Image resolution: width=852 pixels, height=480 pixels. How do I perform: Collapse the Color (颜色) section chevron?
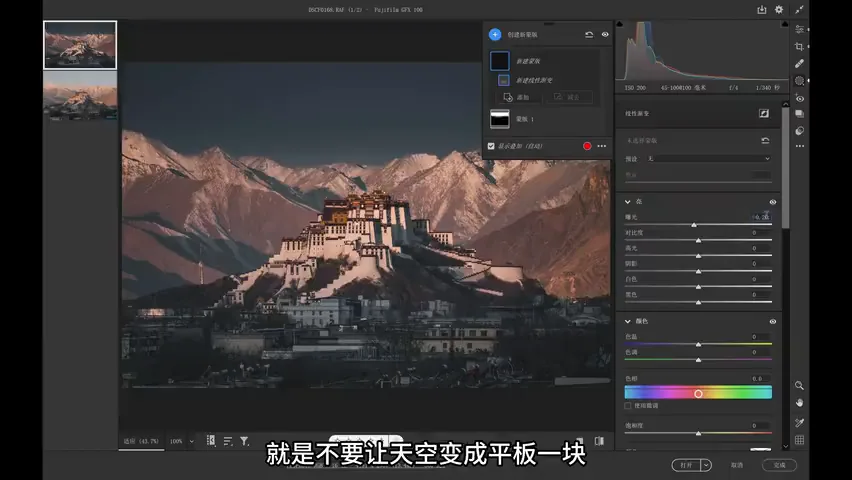(628, 321)
